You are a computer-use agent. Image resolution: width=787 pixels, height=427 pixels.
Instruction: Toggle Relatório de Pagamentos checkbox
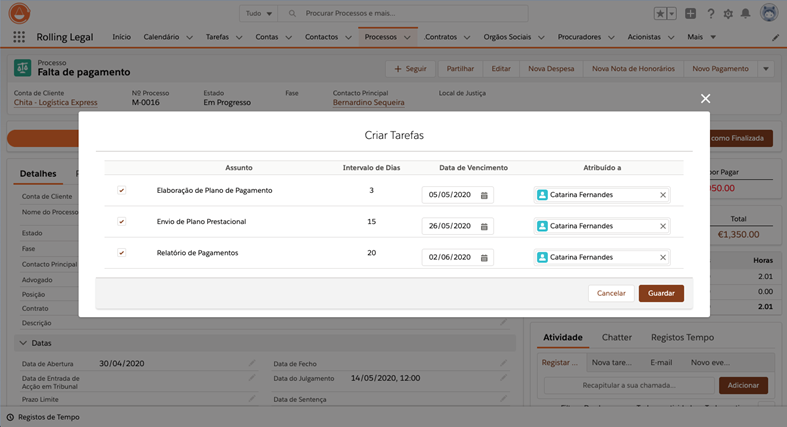click(121, 253)
